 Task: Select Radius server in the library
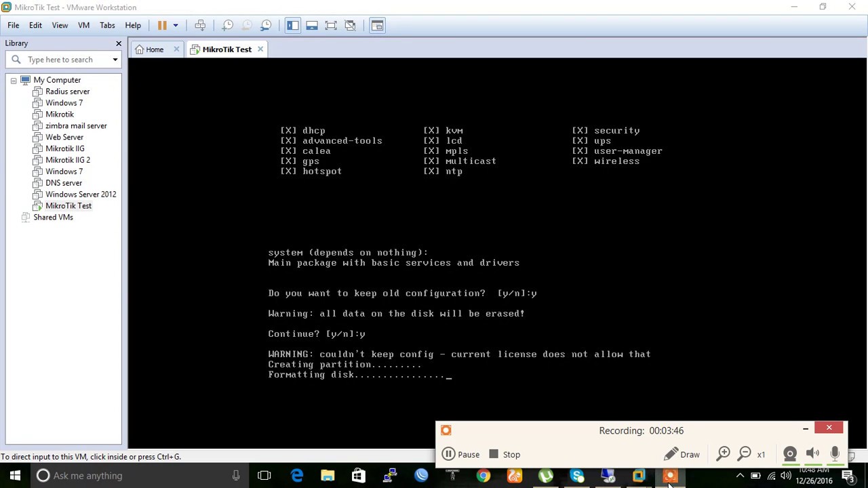point(67,91)
